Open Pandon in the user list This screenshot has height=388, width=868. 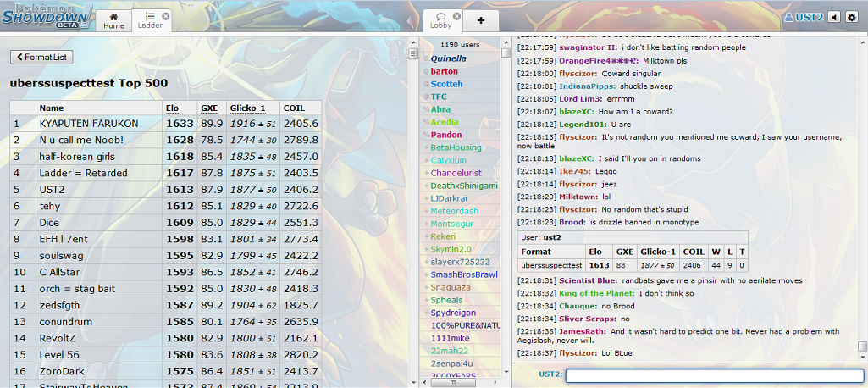(x=446, y=135)
